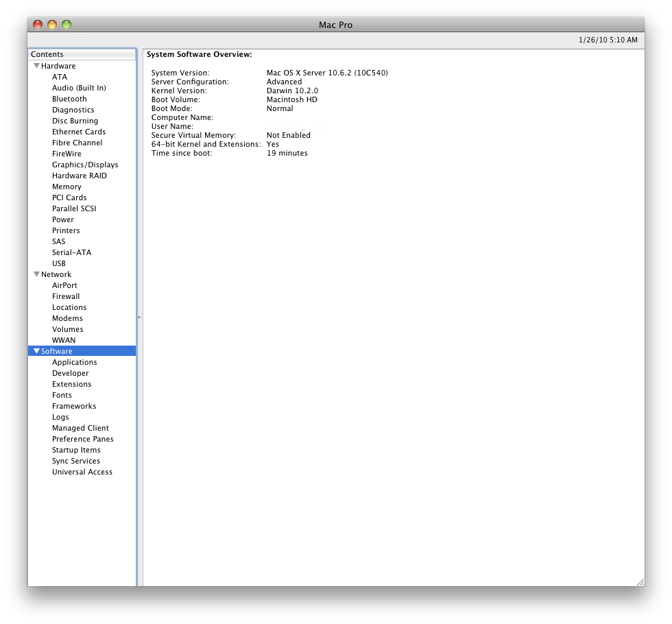This screenshot has width=672, height=624.
Task: Open Graphics/Displays section
Action: click(x=85, y=165)
